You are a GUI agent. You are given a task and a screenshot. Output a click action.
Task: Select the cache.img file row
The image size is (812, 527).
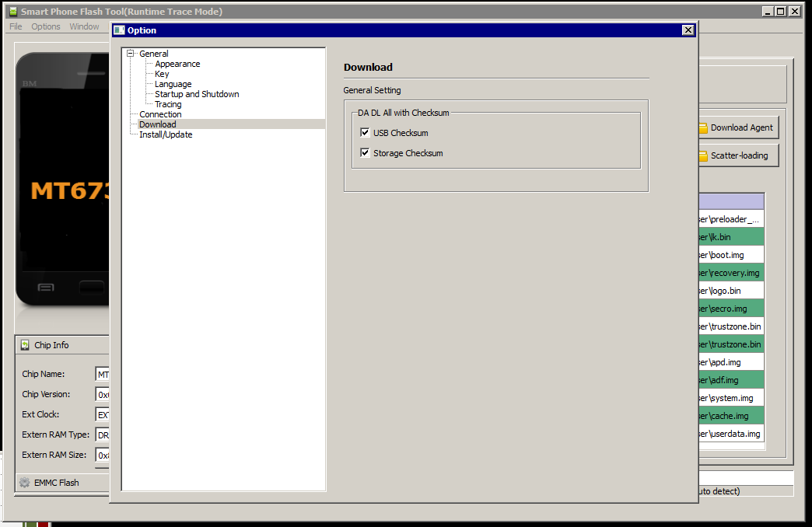[731, 416]
